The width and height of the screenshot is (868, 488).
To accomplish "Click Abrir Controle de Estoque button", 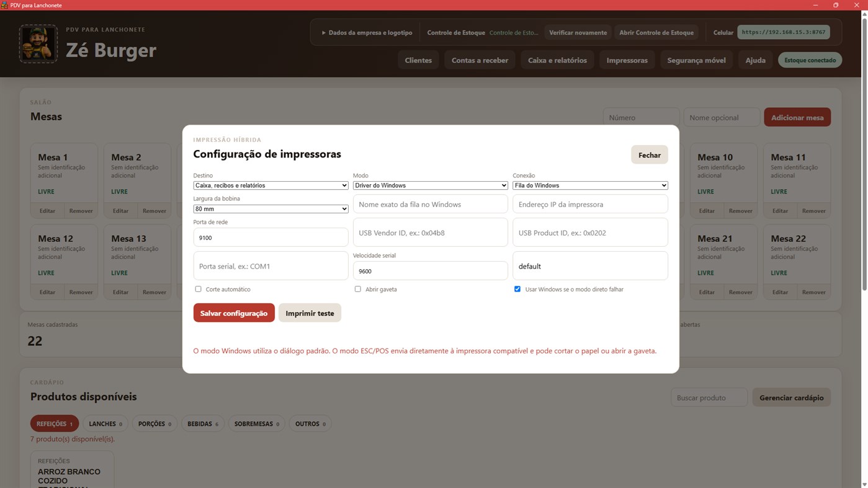I will (656, 32).
